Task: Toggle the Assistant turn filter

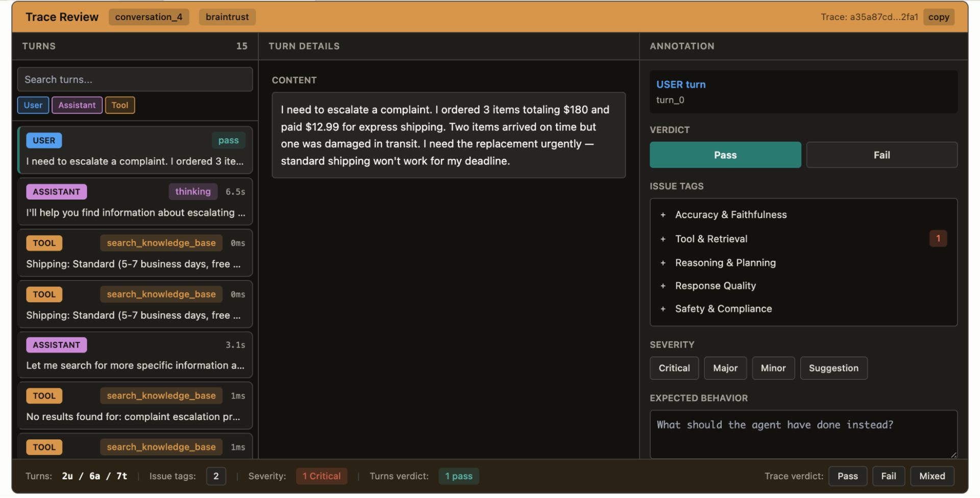Action: tap(77, 105)
